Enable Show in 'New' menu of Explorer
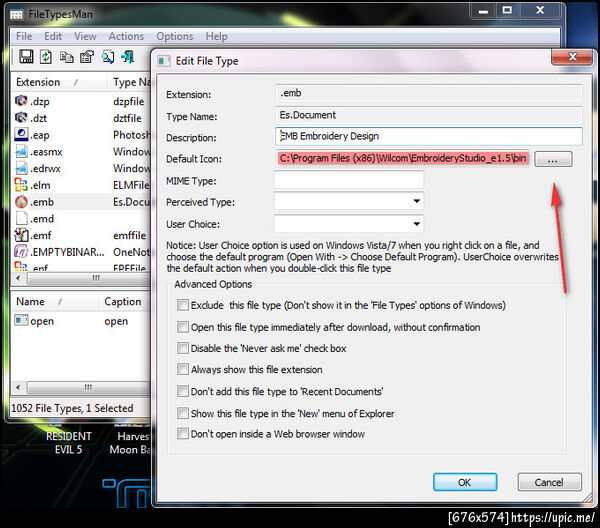 183,413
